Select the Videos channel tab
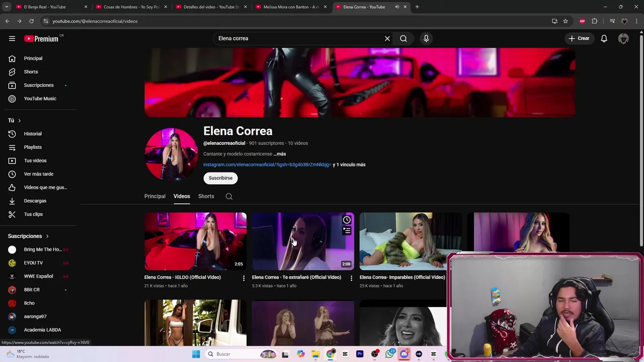The image size is (644, 362). pyautogui.click(x=182, y=196)
